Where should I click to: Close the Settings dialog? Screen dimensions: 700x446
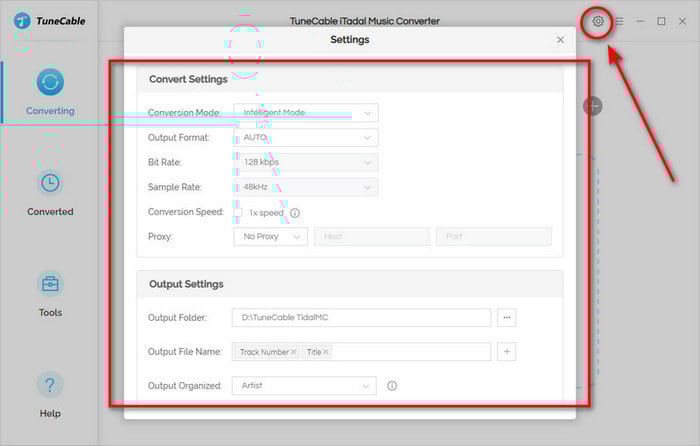pyautogui.click(x=560, y=40)
